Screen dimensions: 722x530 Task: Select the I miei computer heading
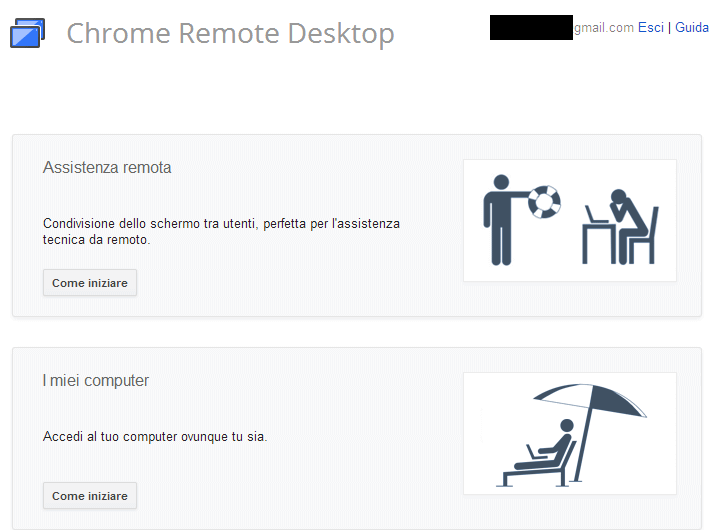[96, 381]
